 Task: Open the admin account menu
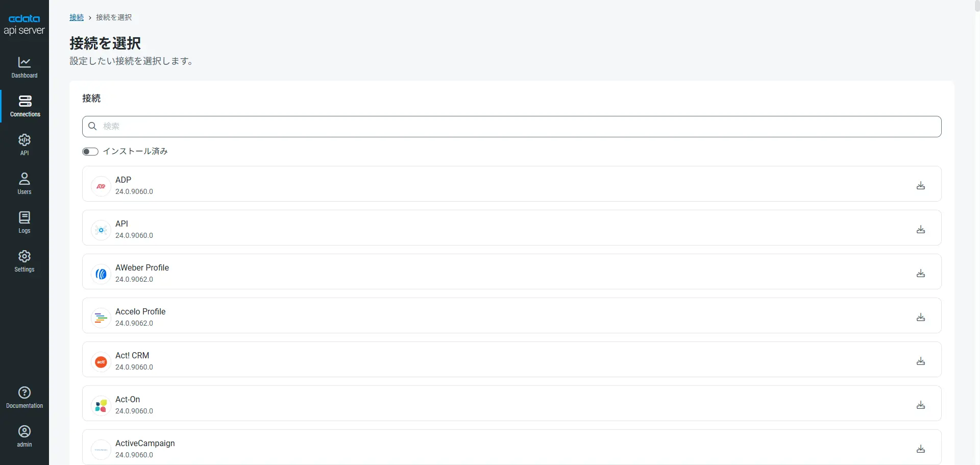(24, 436)
